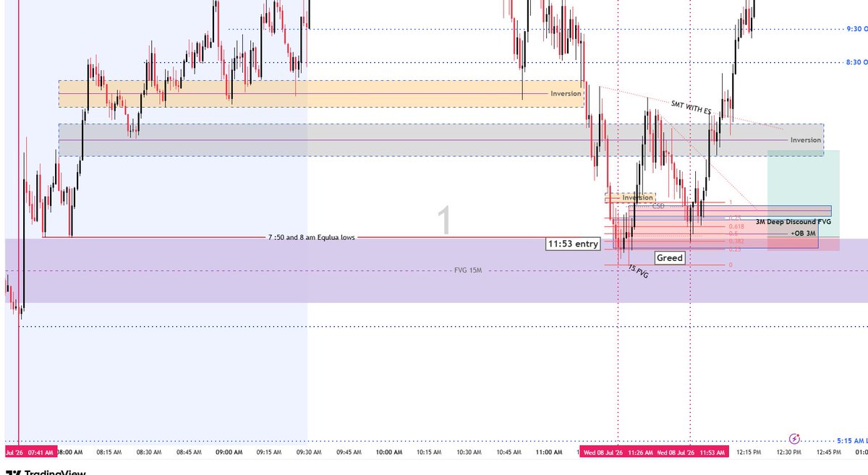Click '11:00 AM' on the time axis

(x=548, y=453)
